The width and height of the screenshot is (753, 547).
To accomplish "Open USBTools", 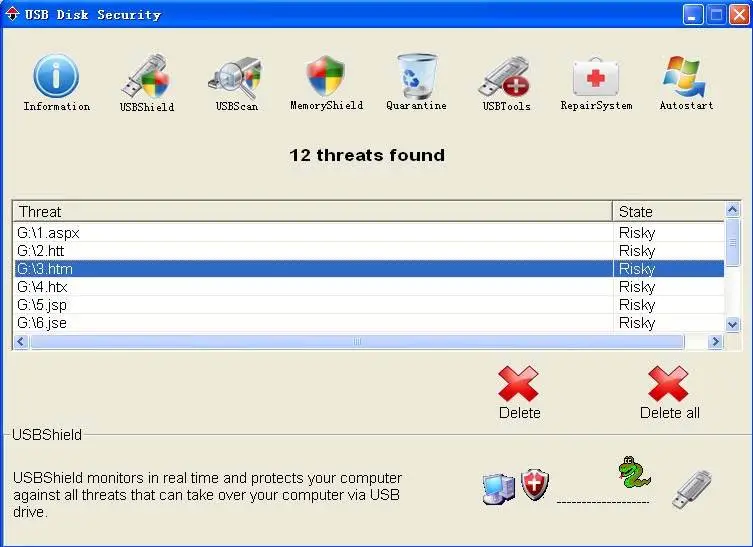I will click(506, 83).
